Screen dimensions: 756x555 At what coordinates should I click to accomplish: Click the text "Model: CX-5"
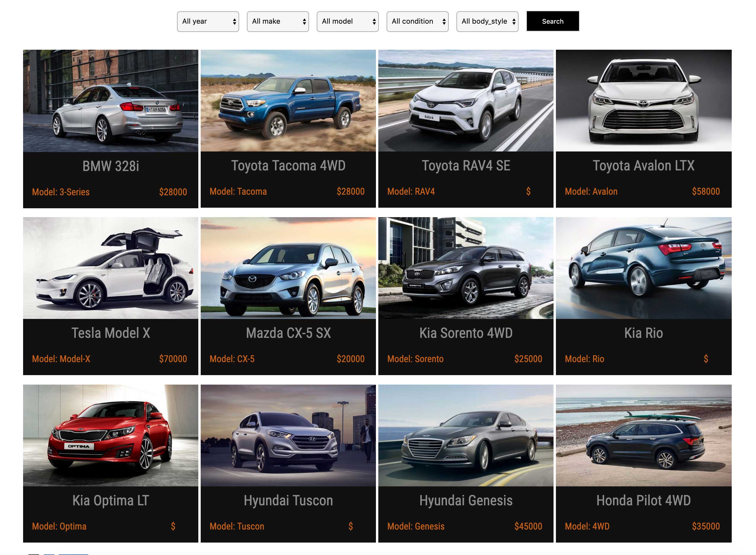coord(232,359)
